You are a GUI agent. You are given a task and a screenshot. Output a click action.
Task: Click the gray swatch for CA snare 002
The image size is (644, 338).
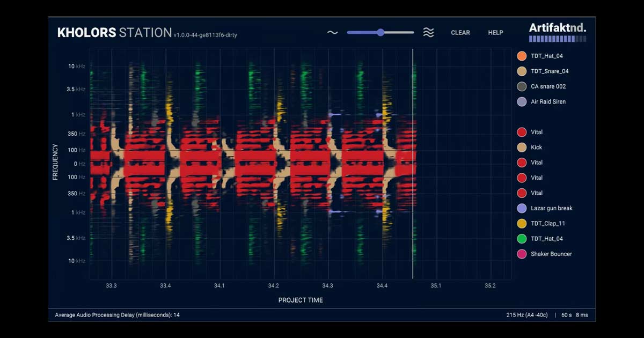pos(522,86)
